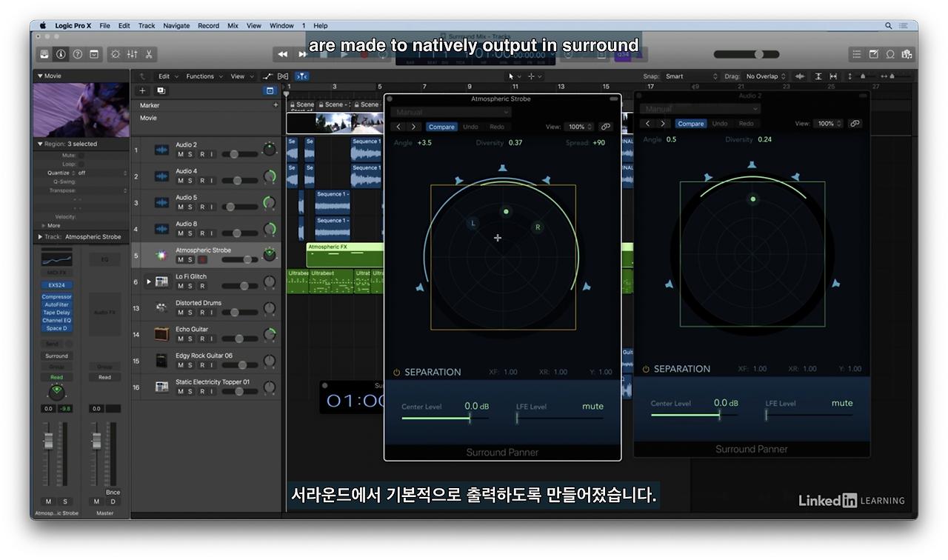Screen dimensions: 948x560
Task: Open the Drag No Overlap dropdown
Action: [767, 76]
